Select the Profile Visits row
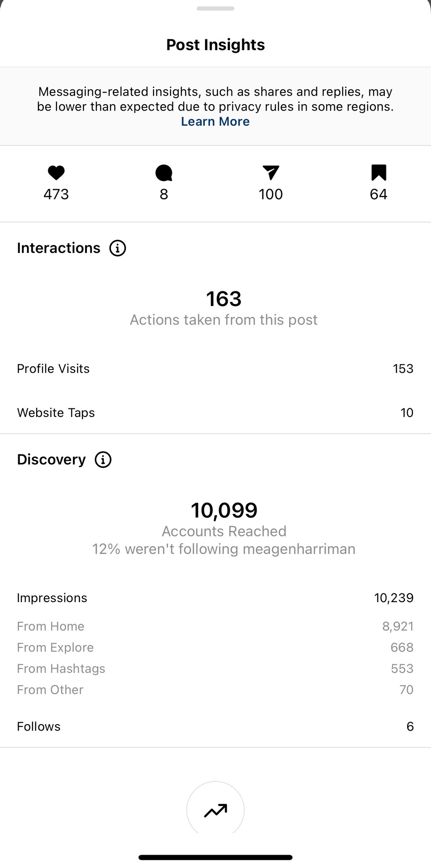431x868 pixels. (215, 369)
